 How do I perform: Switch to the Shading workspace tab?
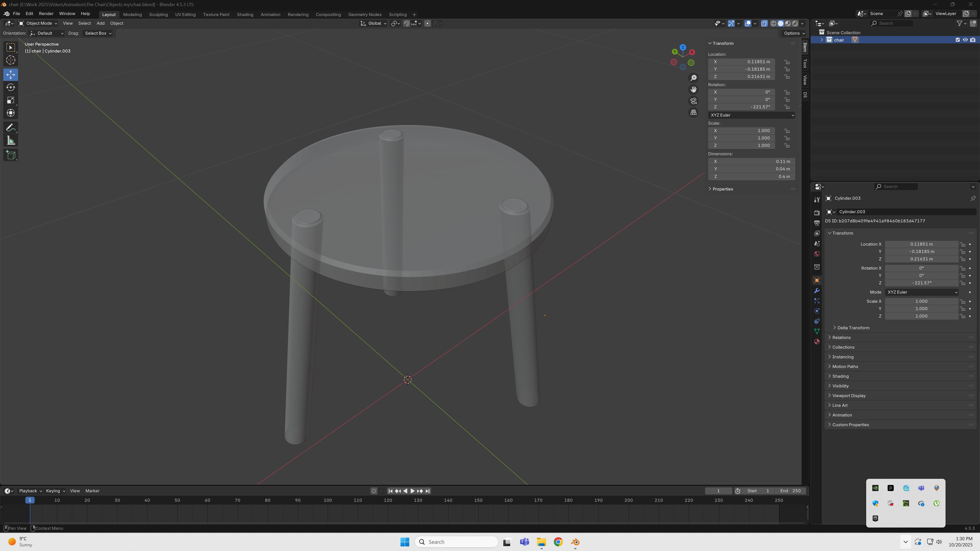tap(245, 15)
